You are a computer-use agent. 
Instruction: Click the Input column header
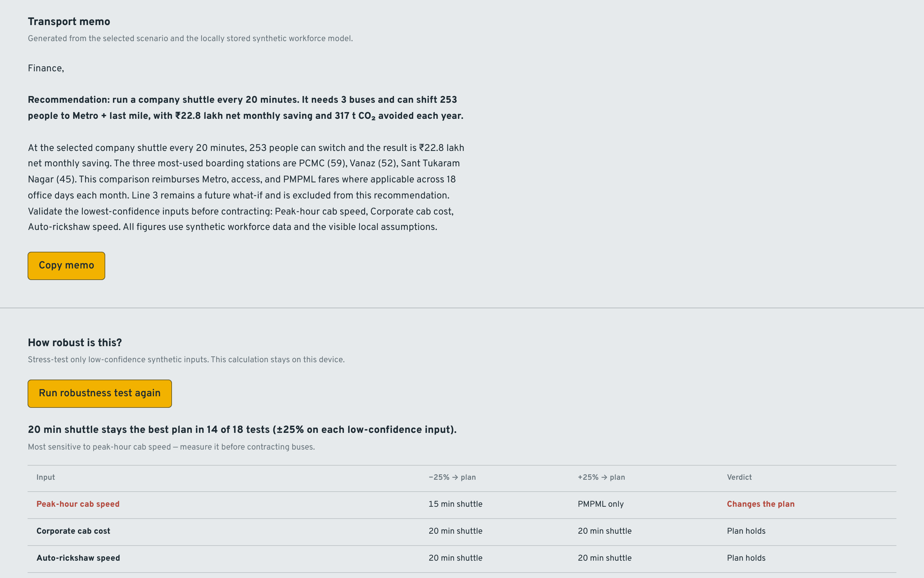46,477
